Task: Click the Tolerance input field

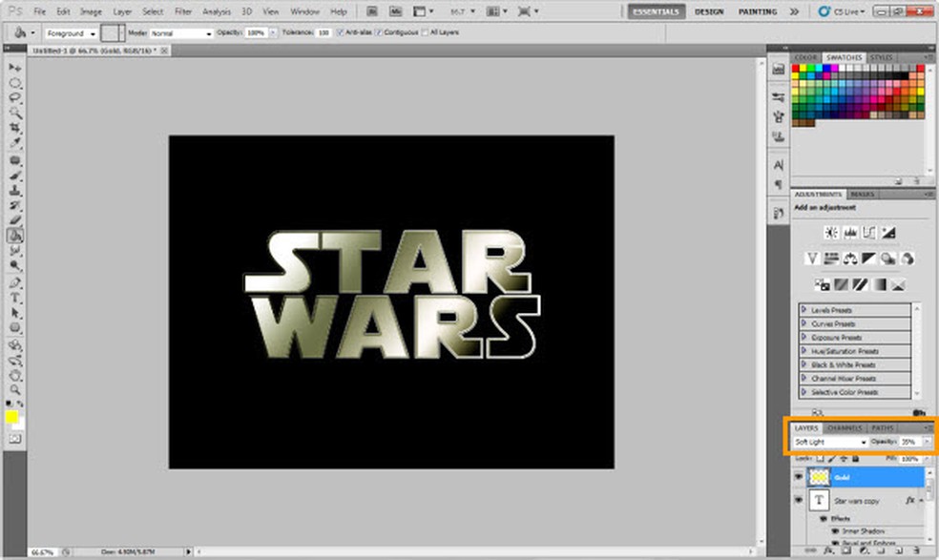Action: point(323,32)
